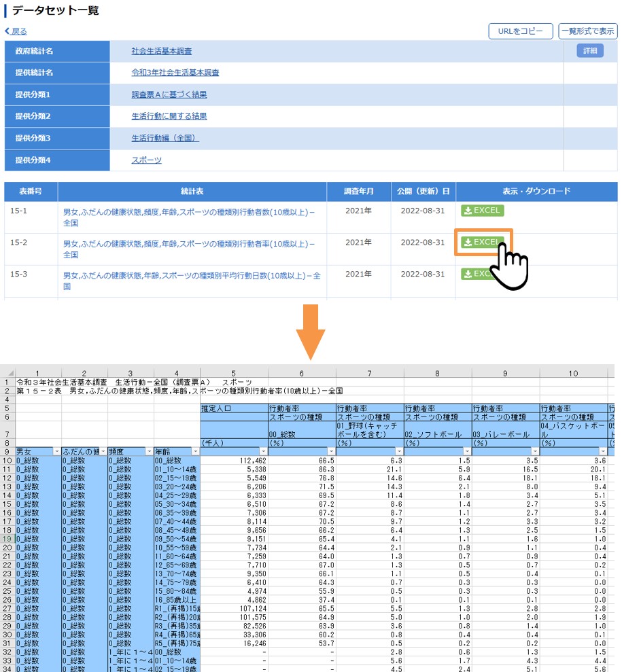Open column 5 推定人口 filter arrow
The height and width of the screenshot is (672, 622).
coord(263,452)
